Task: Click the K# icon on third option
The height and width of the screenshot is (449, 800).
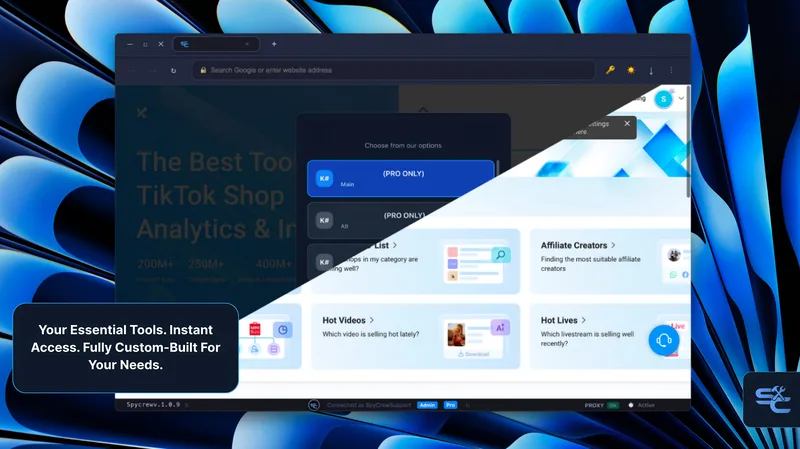Action: click(x=324, y=262)
